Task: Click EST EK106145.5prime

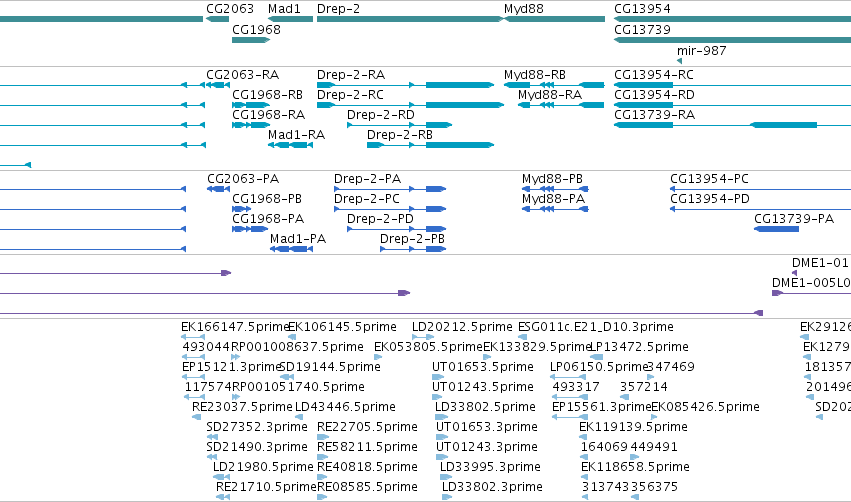Action: 342,327
